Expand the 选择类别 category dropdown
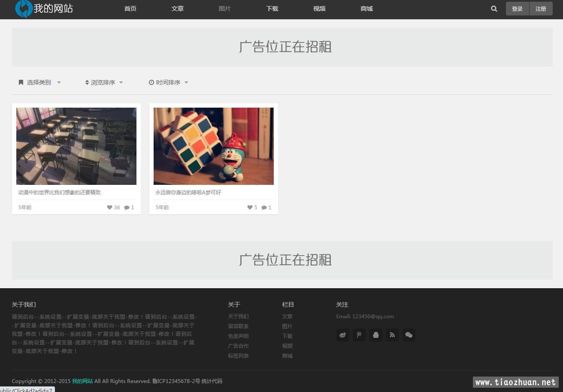This screenshot has height=392, width=563. (x=39, y=82)
